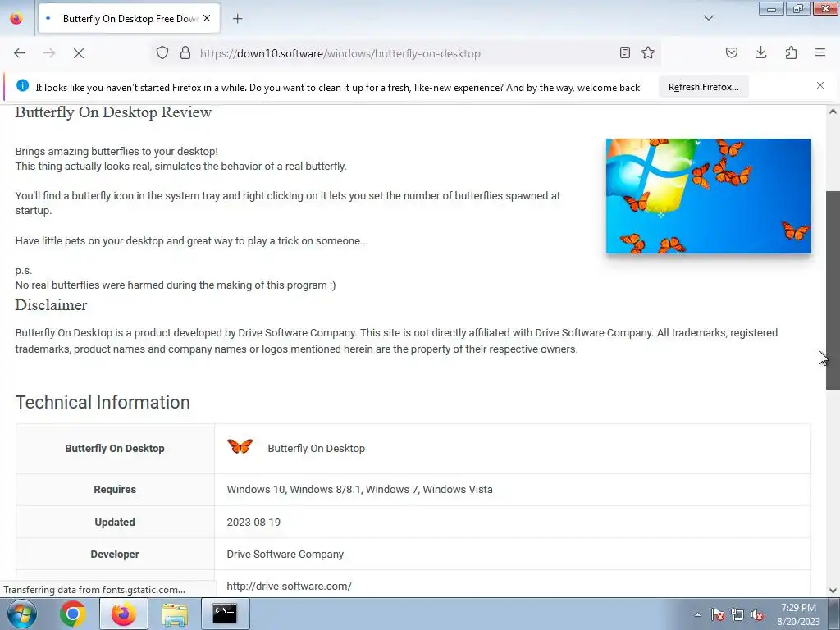This screenshot has height=630, width=840.
Task: Click the scroll down arrow
Action: click(x=833, y=591)
